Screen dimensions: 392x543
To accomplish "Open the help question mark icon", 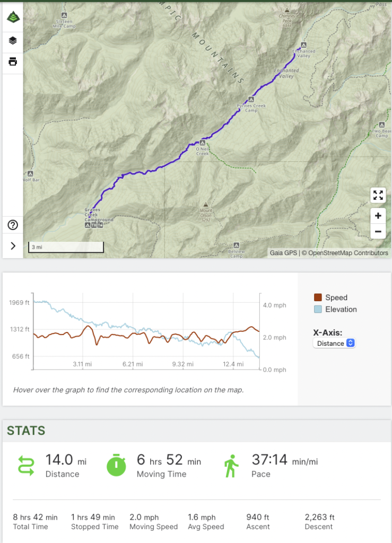I will [13, 225].
